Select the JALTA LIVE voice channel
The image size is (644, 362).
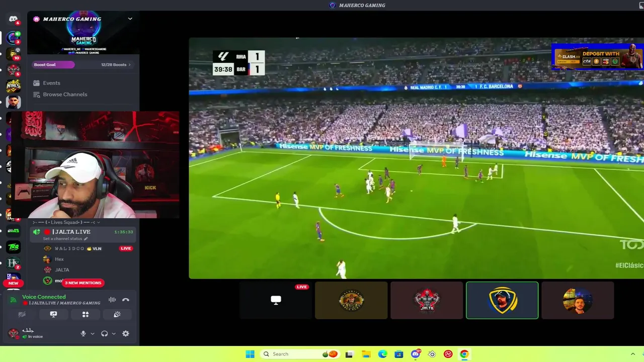[83, 234]
